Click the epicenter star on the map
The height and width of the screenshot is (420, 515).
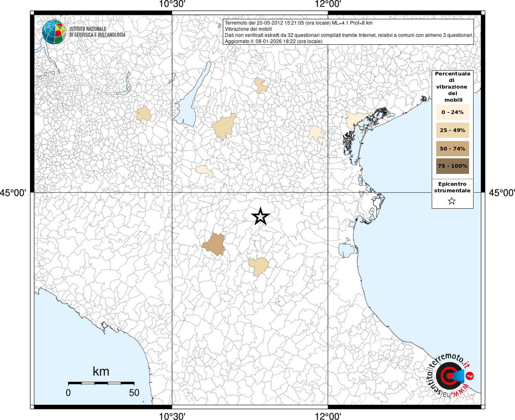(x=260, y=216)
